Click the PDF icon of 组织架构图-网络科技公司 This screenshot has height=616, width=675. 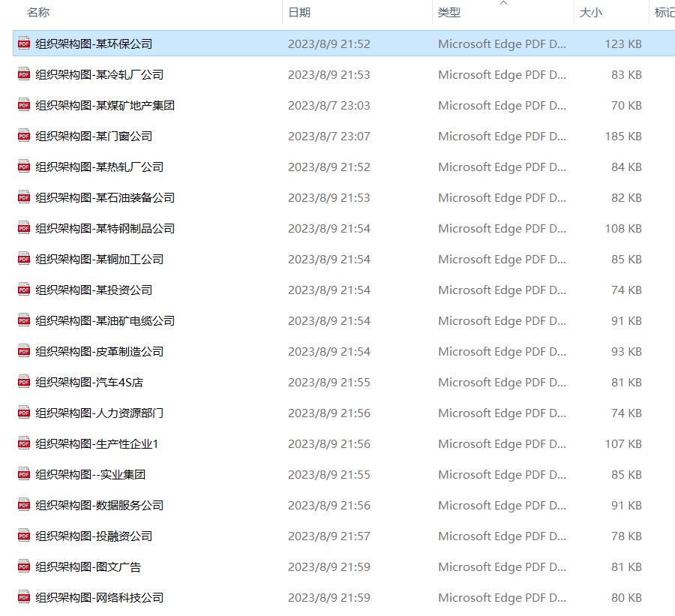coord(24,597)
